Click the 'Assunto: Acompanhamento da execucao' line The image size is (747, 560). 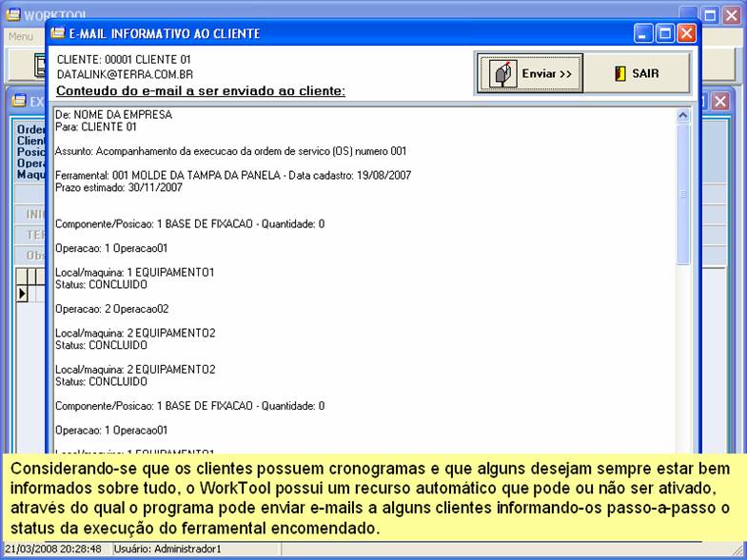pos(230,151)
